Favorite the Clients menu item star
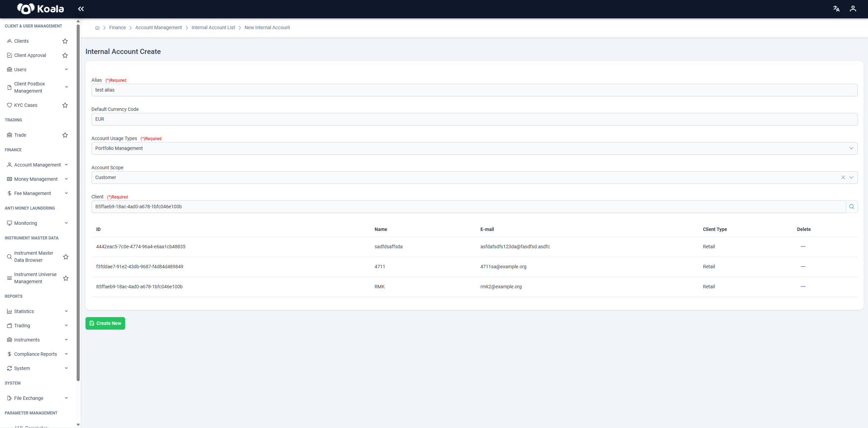 (x=65, y=41)
